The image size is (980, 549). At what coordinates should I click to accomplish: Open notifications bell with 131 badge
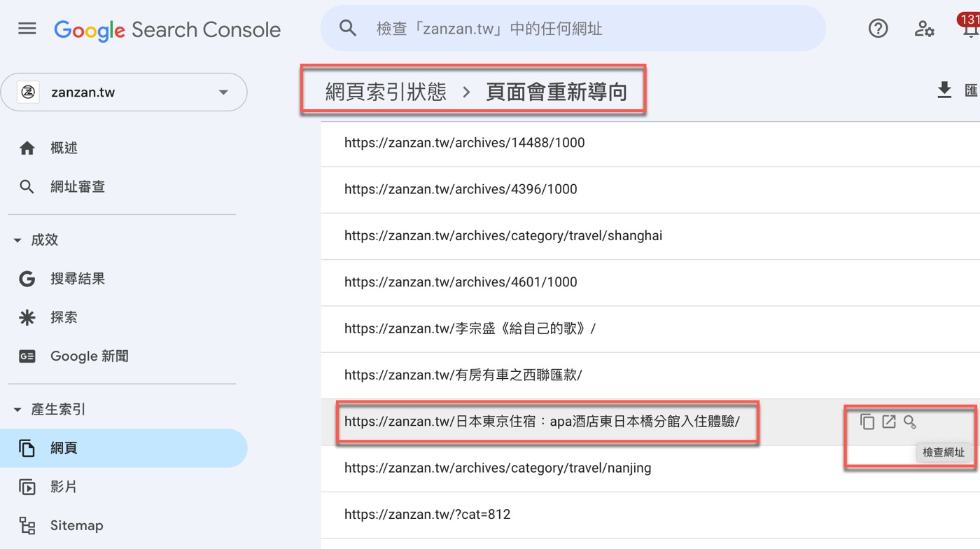pos(969,27)
